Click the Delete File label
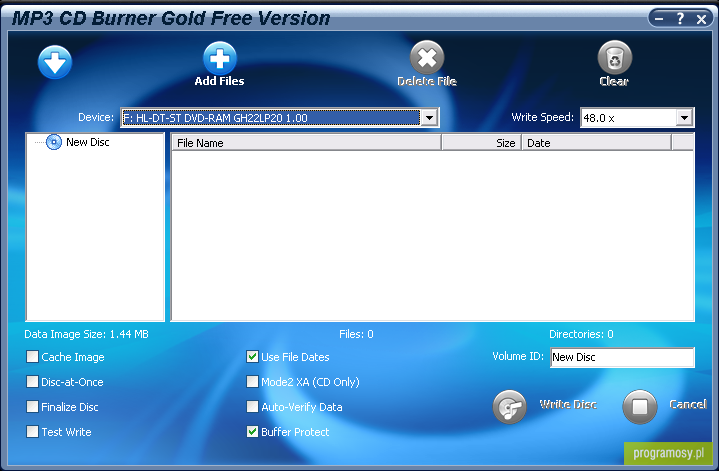Image resolution: width=719 pixels, height=471 pixels. [x=427, y=81]
